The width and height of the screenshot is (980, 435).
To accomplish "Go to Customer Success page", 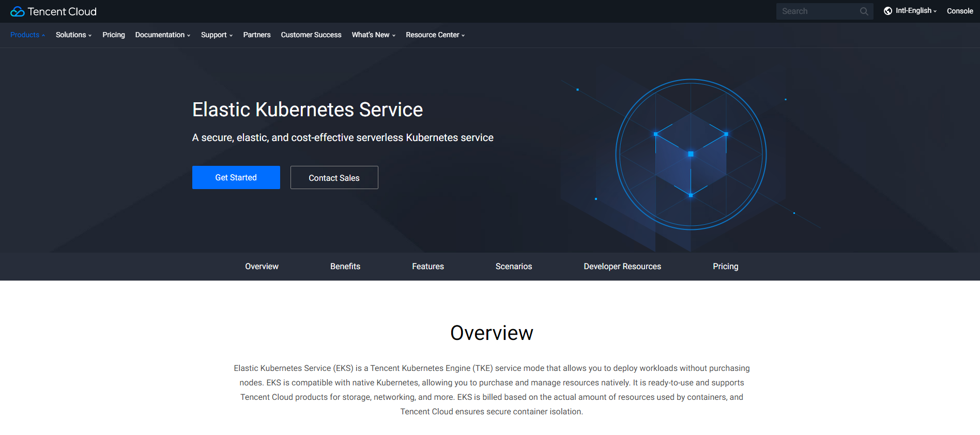I will coord(311,35).
